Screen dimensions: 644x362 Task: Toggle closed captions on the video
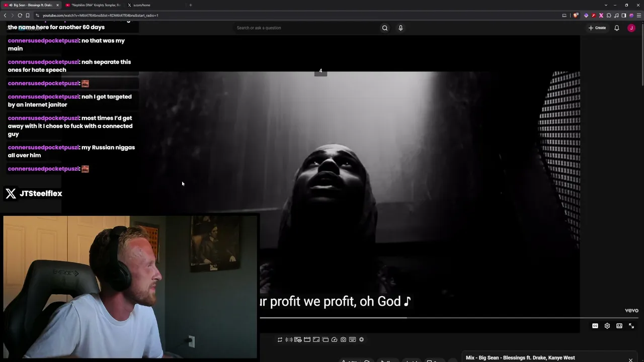(x=595, y=326)
